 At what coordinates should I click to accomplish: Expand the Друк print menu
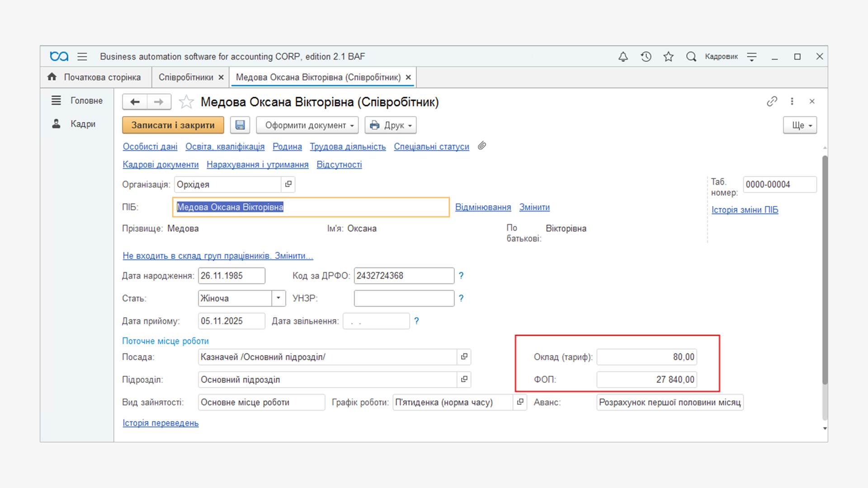[391, 125]
